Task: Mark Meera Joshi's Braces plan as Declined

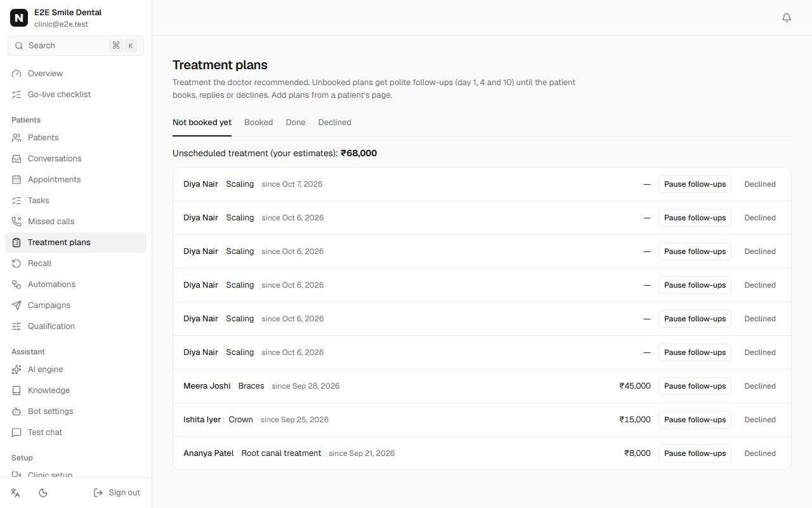Action: pyautogui.click(x=760, y=386)
